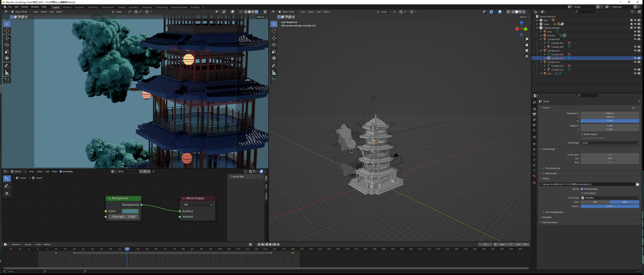
Task: Open the File menu
Action: tap(10, 7)
